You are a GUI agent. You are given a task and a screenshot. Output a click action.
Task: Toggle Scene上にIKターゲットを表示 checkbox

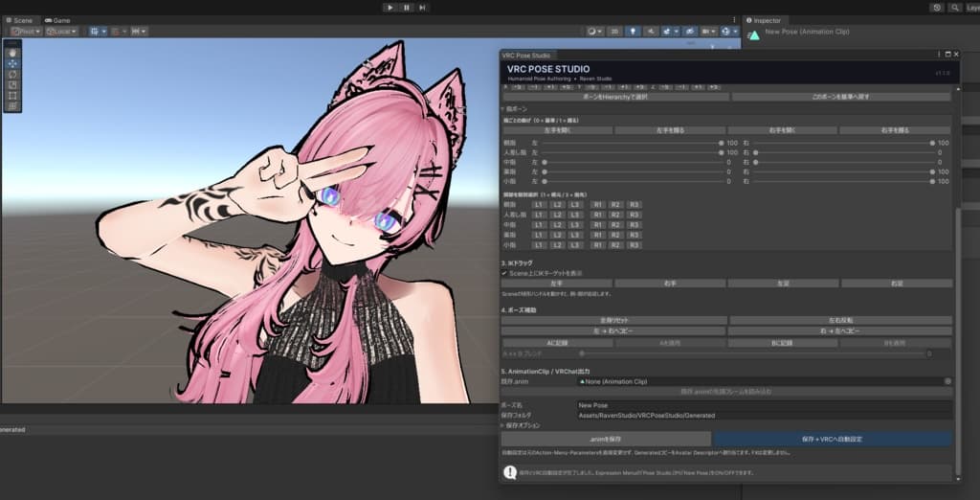[504, 273]
